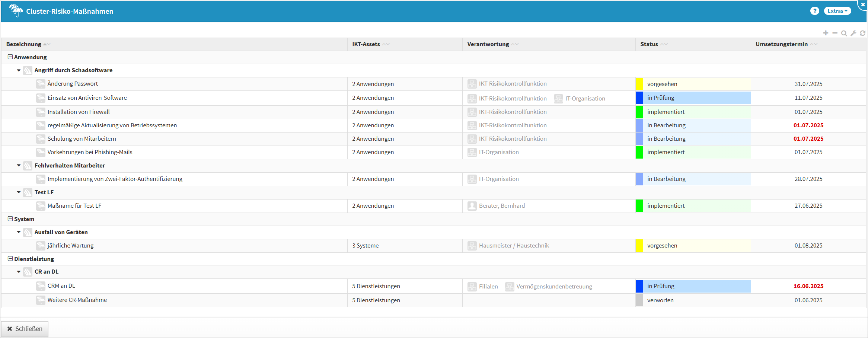This screenshot has height=338, width=868.
Task: Click the yellow status swatch for jährliche Wartung
Action: (x=639, y=246)
